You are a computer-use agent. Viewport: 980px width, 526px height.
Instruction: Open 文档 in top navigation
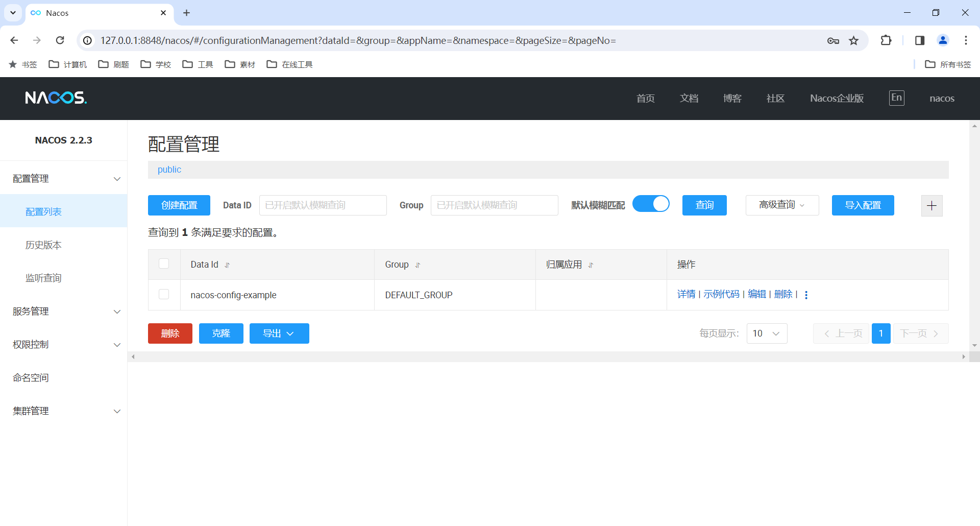coord(689,98)
